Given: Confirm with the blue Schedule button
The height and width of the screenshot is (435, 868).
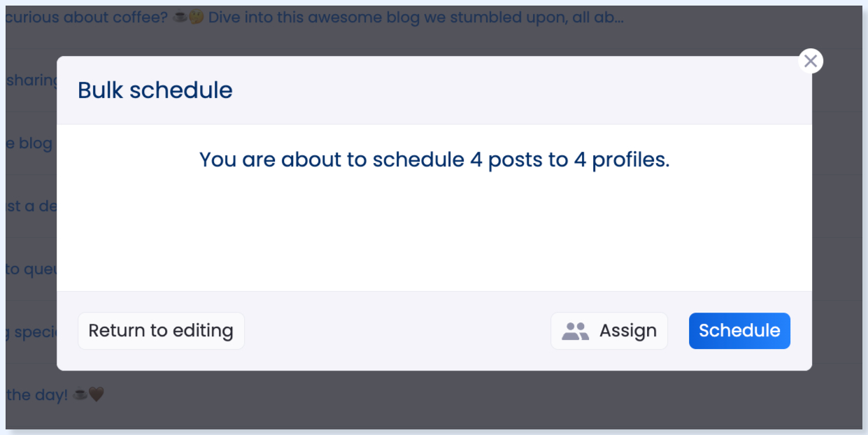Looking at the screenshot, I should [x=739, y=331].
